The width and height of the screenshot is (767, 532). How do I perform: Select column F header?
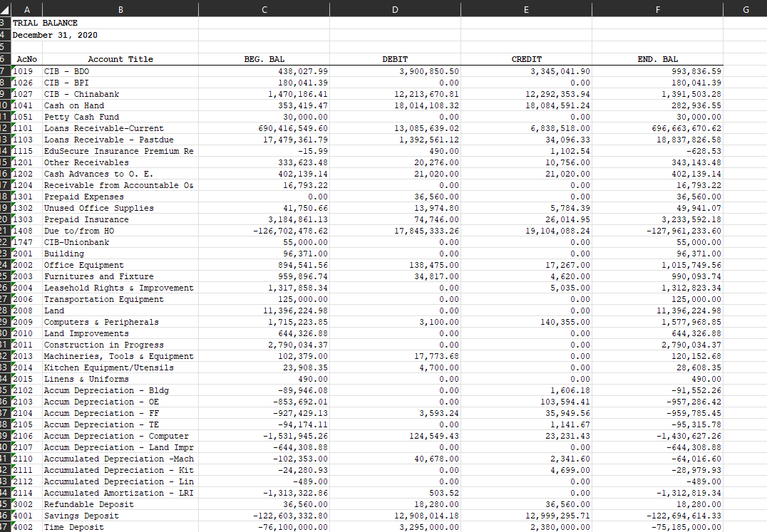click(x=657, y=9)
